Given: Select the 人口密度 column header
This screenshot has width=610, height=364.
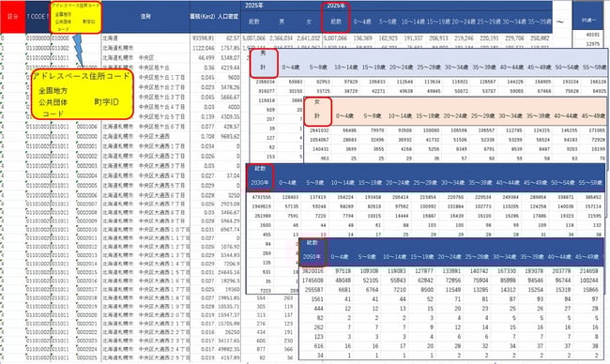Looking at the screenshot, I should (228, 17).
